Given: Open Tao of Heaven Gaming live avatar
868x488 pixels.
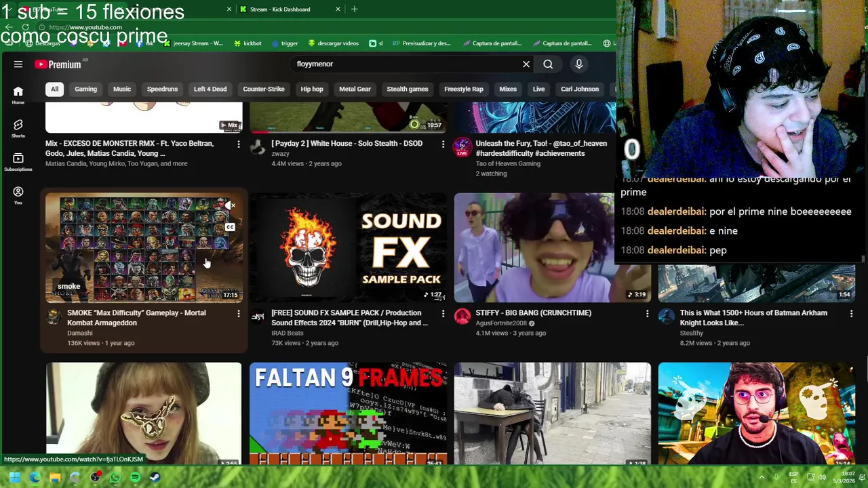Looking at the screenshot, I should pyautogui.click(x=462, y=147).
